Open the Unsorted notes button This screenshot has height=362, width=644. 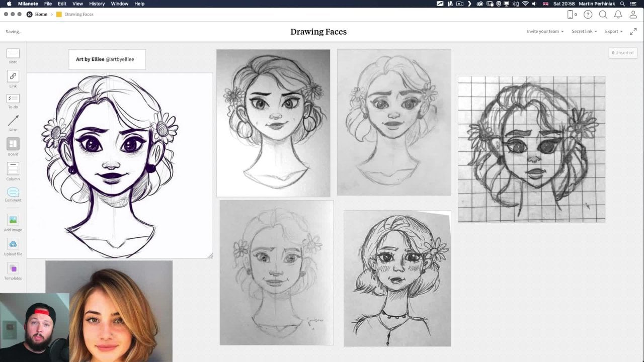[623, 53]
